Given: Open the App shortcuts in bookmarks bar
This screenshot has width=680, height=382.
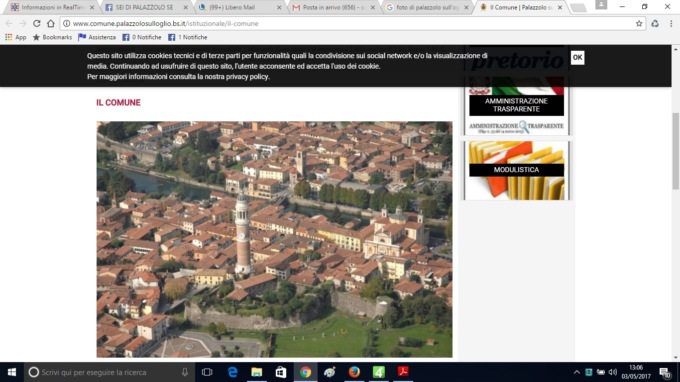Looking at the screenshot, I should tap(16, 37).
